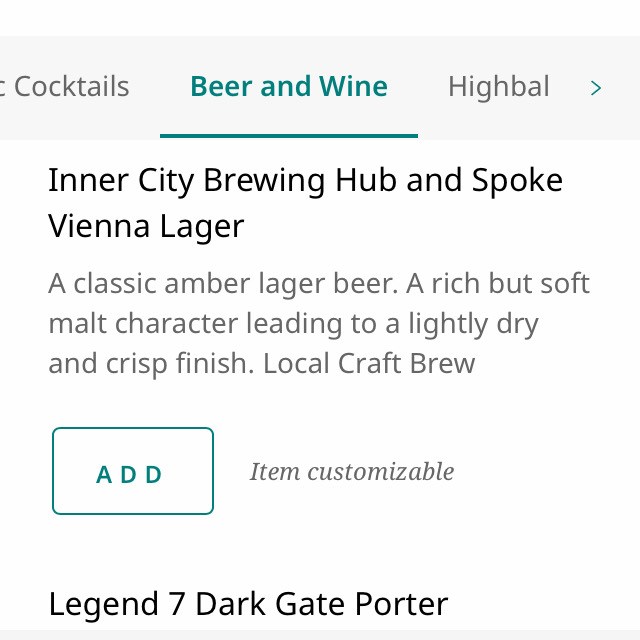
Task: Select the Beer and Wine tab
Action: 289,87
